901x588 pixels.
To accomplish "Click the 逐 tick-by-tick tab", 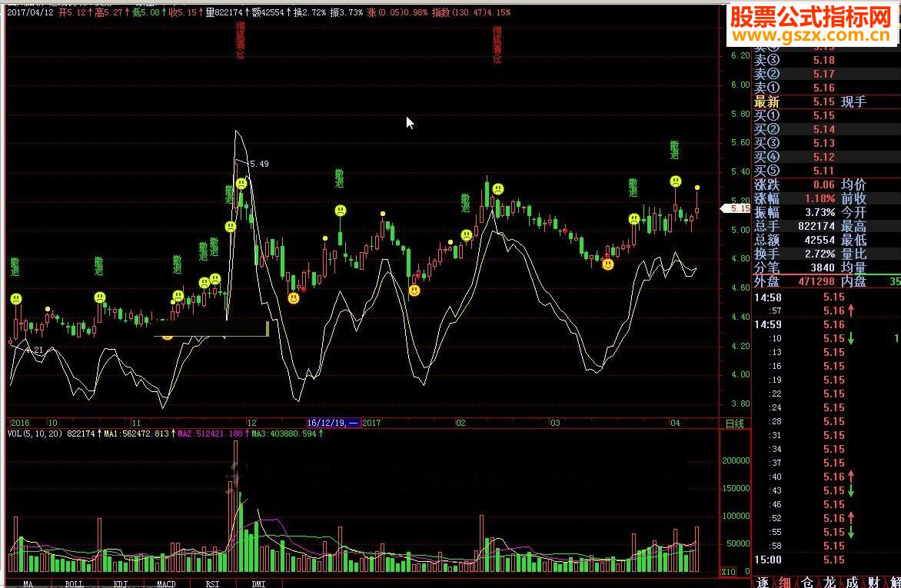I will pos(763,582).
